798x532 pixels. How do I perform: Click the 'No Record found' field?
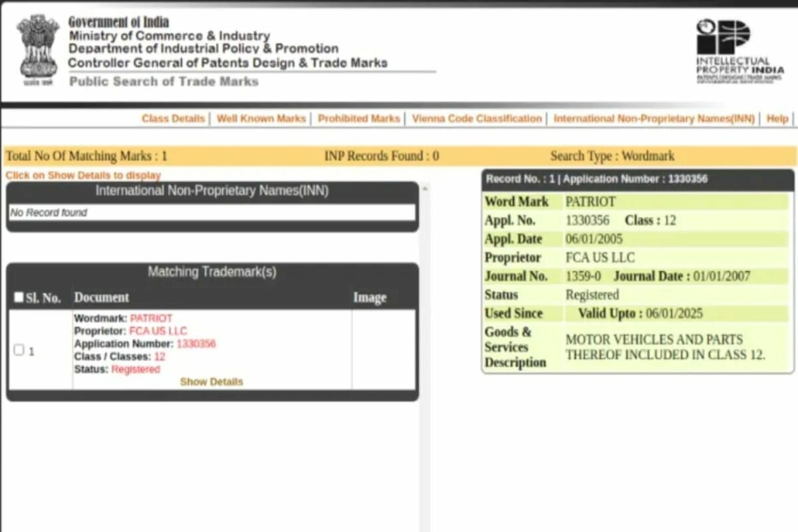pos(212,213)
